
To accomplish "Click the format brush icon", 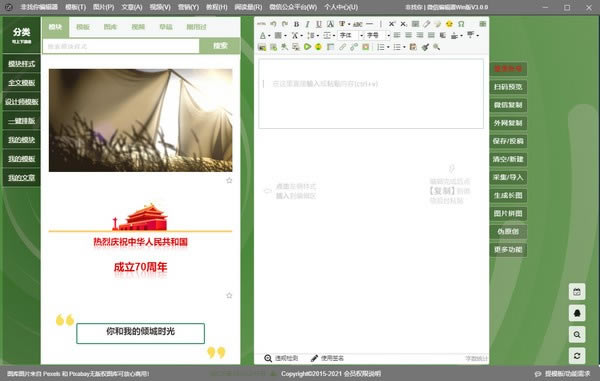I will click(425, 47).
